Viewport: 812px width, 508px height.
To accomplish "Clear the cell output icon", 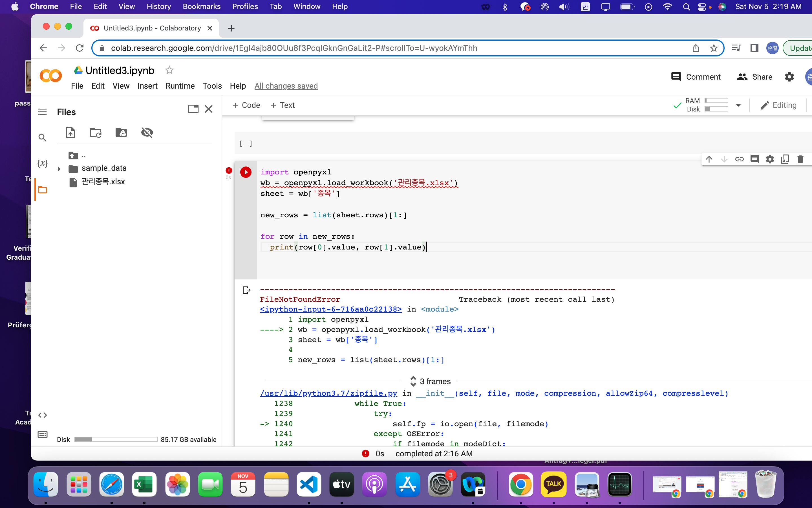I will [247, 290].
